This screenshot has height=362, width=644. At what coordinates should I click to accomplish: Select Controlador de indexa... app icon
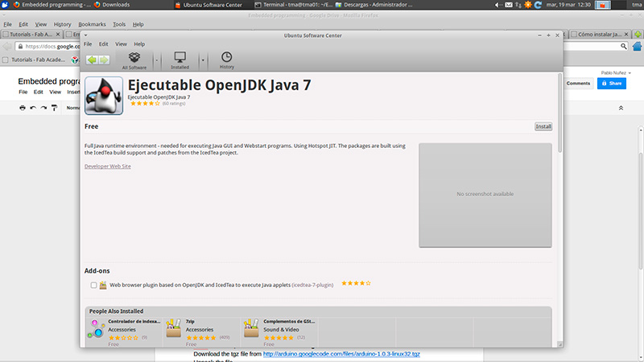96,329
